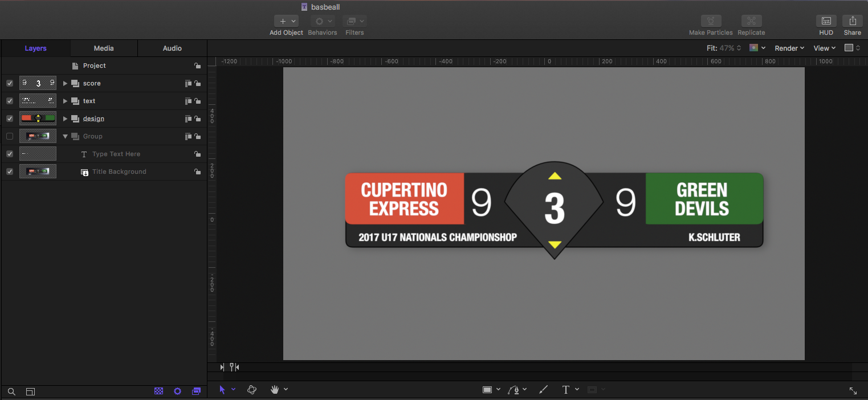Open the Add Object dropdown

(286, 21)
